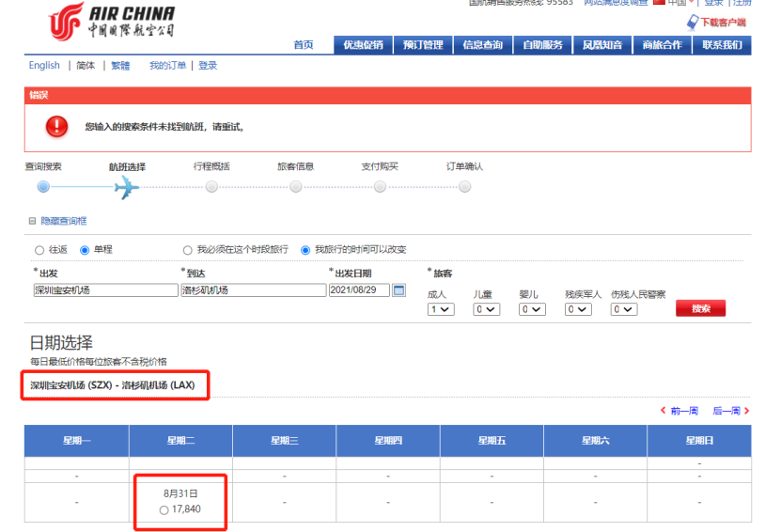Expand the 残疾军人 passenger count dropdown
This screenshot has height=532, width=781.
[x=577, y=309]
